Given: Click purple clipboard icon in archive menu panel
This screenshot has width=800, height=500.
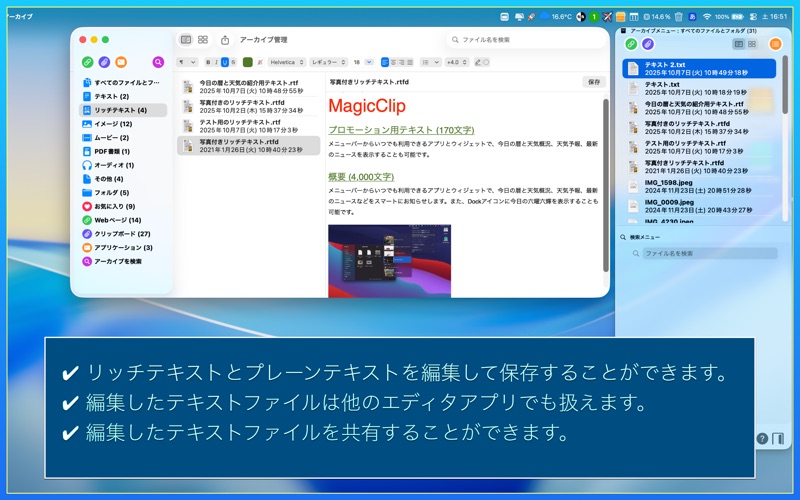Looking at the screenshot, I should click(x=648, y=44).
